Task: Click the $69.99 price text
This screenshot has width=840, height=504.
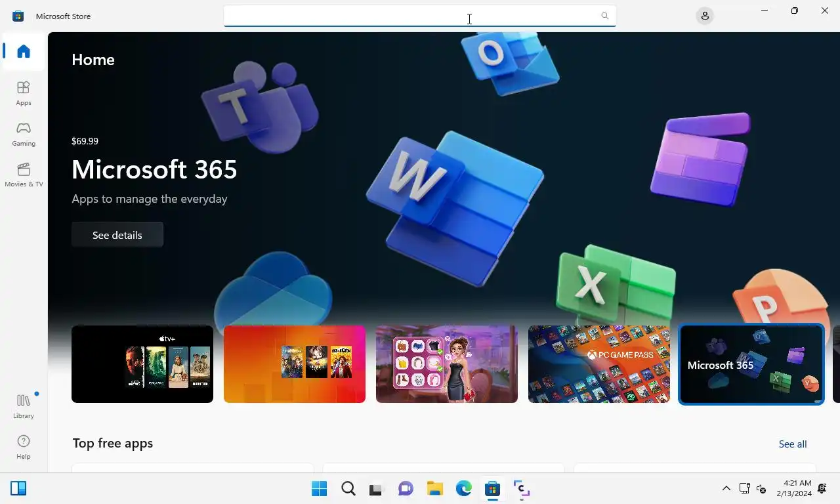Action: point(85,141)
